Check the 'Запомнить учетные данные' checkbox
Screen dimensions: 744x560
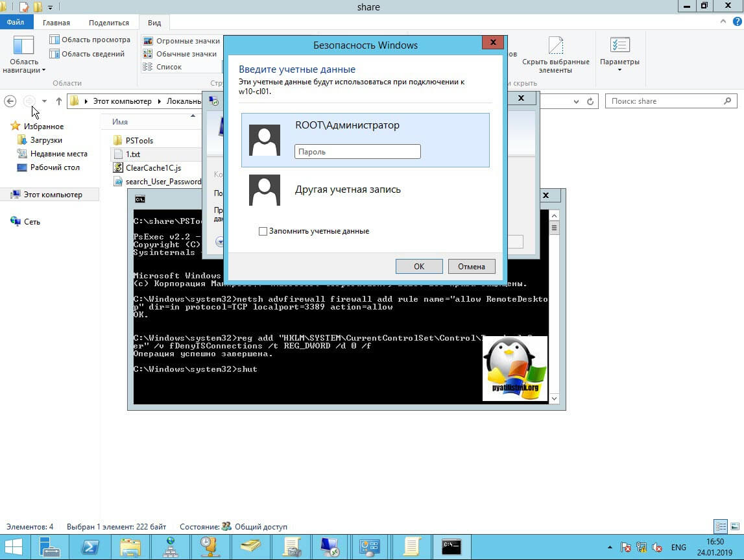[263, 231]
